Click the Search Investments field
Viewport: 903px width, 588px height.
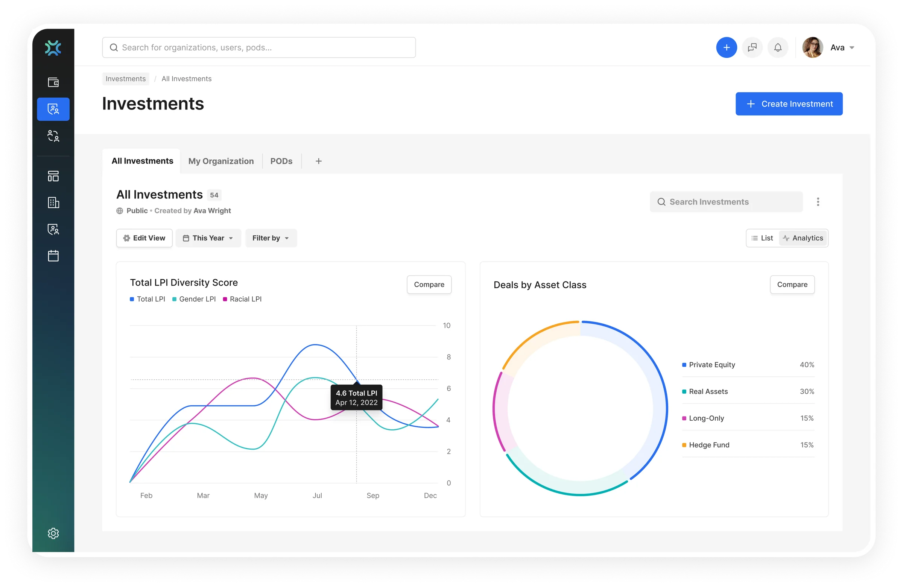pyautogui.click(x=726, y=202)
